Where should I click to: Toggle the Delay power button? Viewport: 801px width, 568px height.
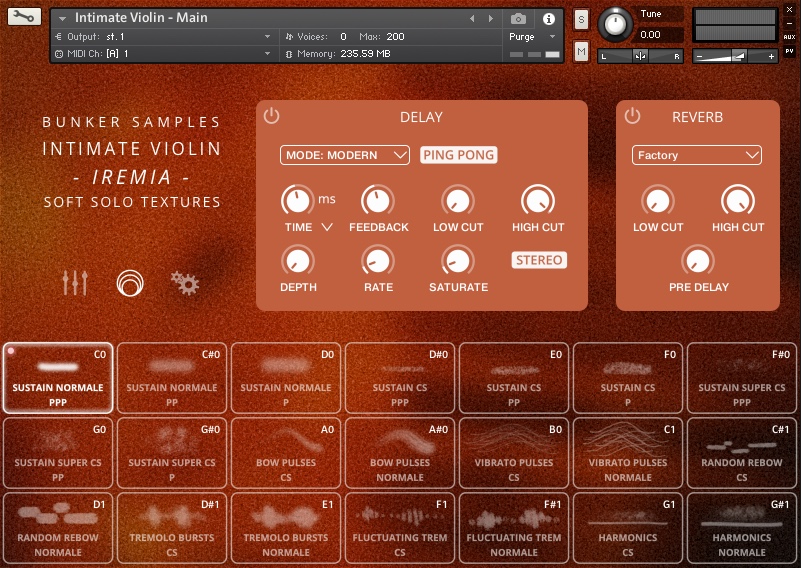coord(272,116)
